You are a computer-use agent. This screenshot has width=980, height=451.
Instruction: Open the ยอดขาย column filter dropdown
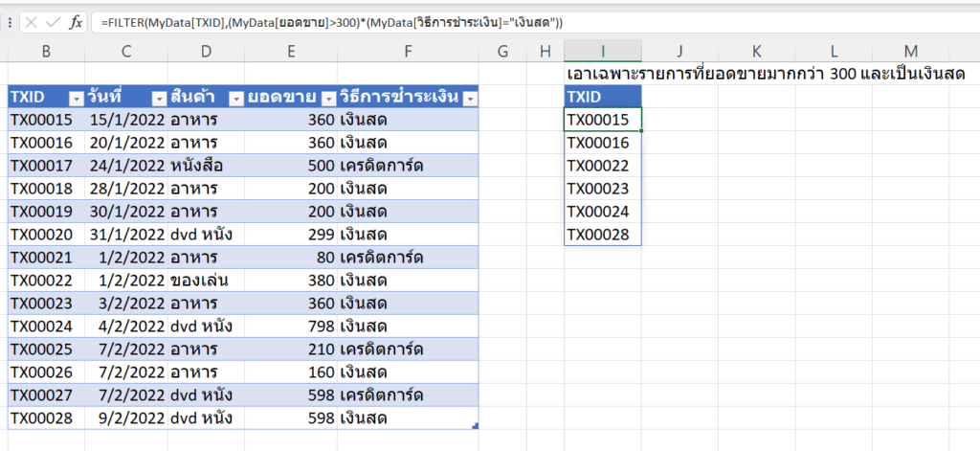tap(327, 97)
